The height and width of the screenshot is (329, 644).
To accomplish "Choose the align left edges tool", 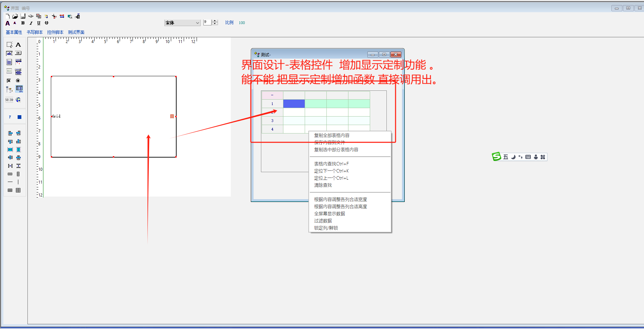I will tap(10, 133).
